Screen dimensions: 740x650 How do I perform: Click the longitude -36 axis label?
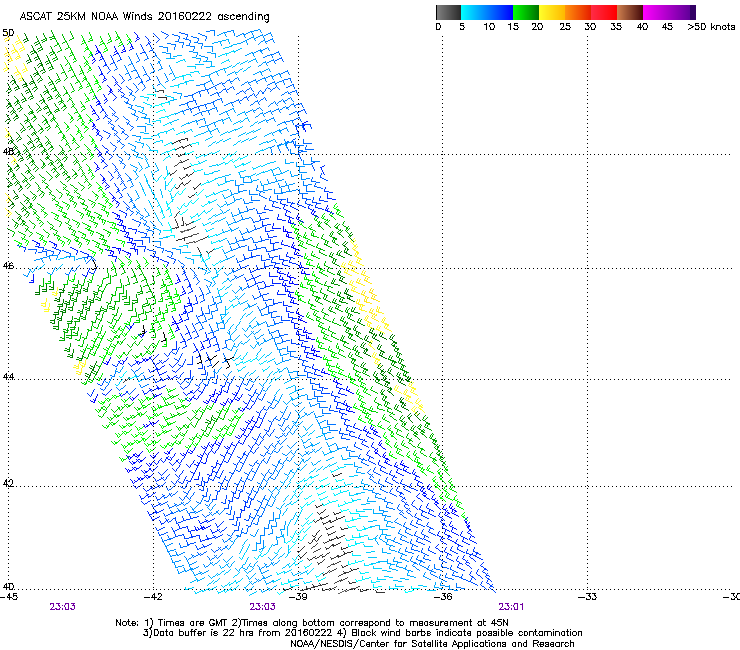click(x=443, y=597)
